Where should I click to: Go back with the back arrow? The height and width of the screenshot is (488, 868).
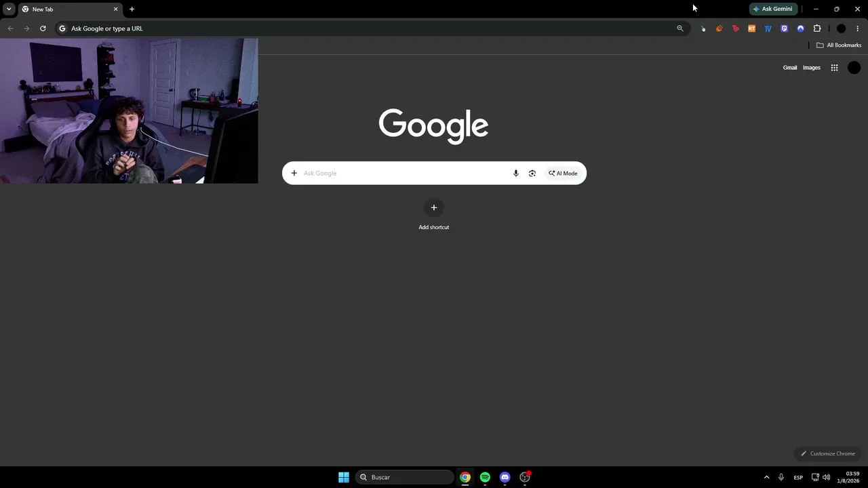pos(10,28)
